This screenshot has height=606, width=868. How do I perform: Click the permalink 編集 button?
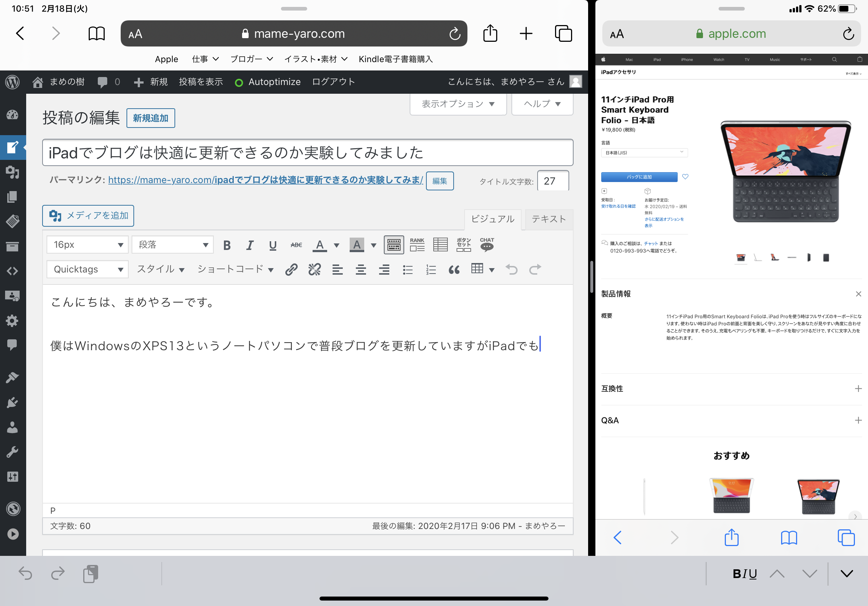[x=440, y=181]
